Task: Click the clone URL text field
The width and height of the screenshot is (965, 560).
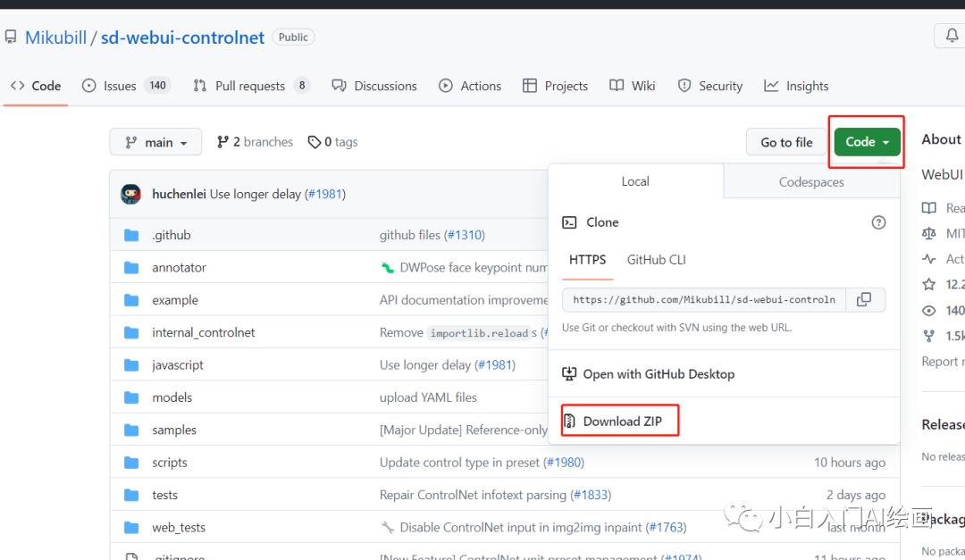Action: pyautogui.click(x=704, y=300)
